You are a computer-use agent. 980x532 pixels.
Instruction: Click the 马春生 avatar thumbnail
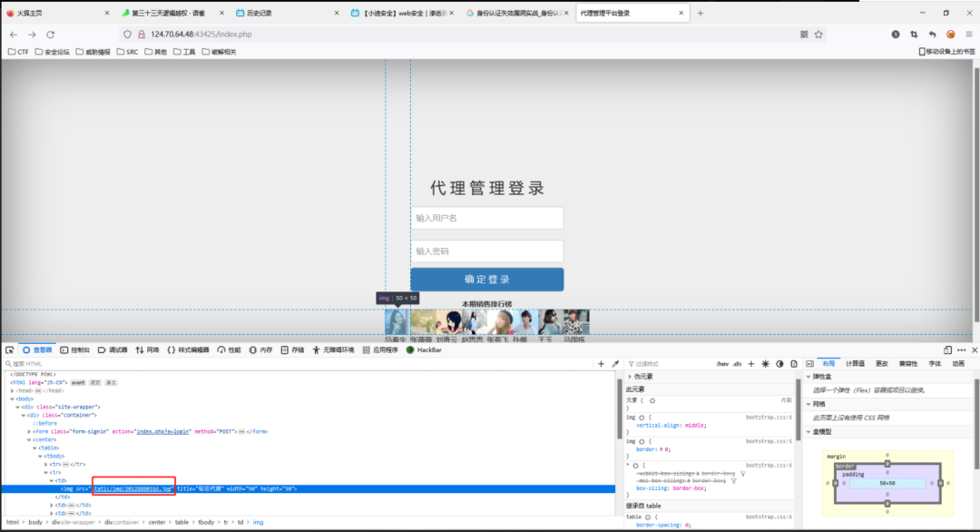click(x=397, y=322)
